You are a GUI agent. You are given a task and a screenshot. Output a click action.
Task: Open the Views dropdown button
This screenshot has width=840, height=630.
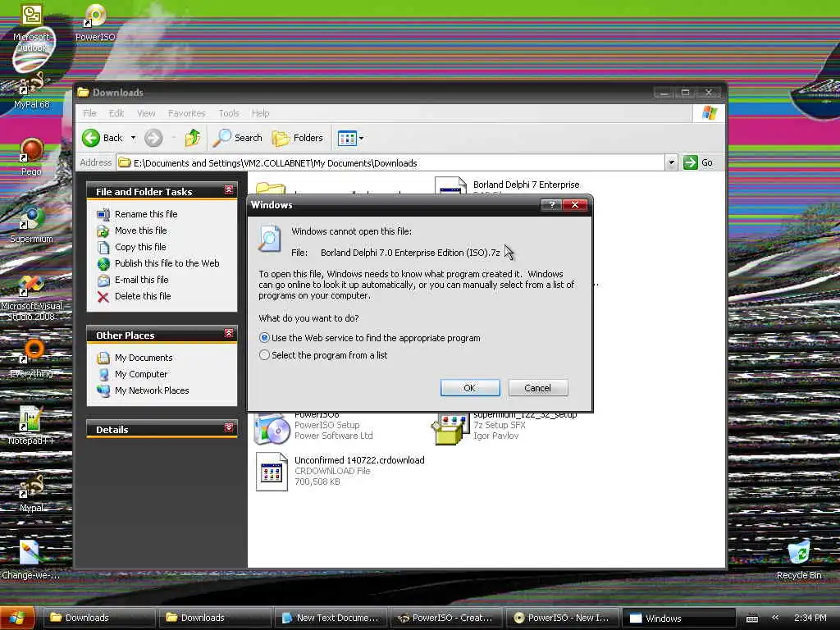351,138
